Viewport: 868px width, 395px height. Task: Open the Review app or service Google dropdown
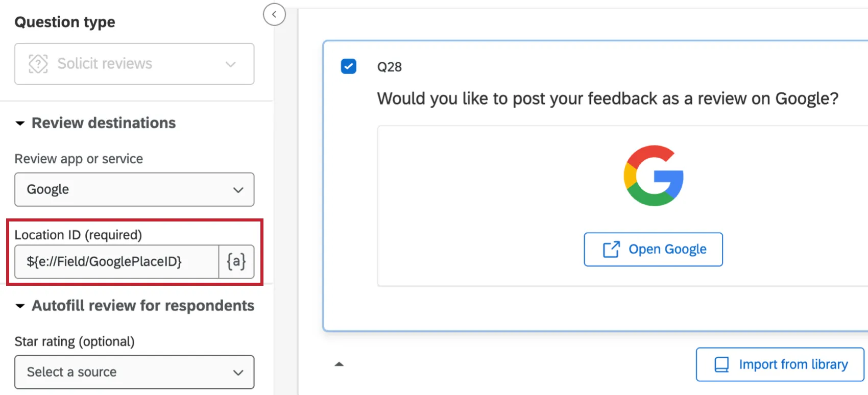tap(134, 189)
